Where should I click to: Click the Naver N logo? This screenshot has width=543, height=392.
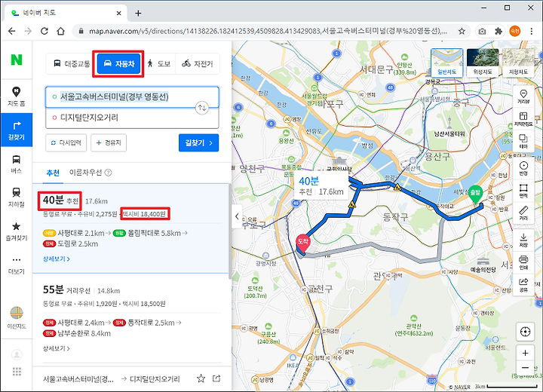coord(17,60)
